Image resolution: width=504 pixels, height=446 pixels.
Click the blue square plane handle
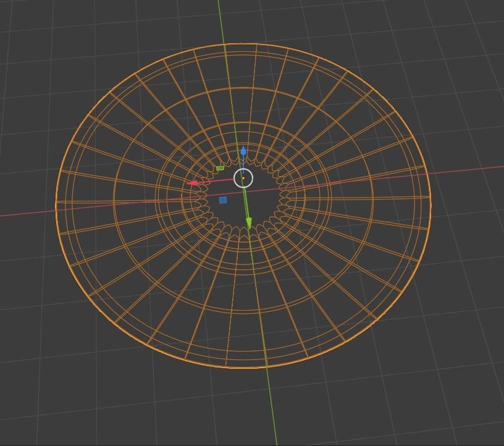coord(223,200)
